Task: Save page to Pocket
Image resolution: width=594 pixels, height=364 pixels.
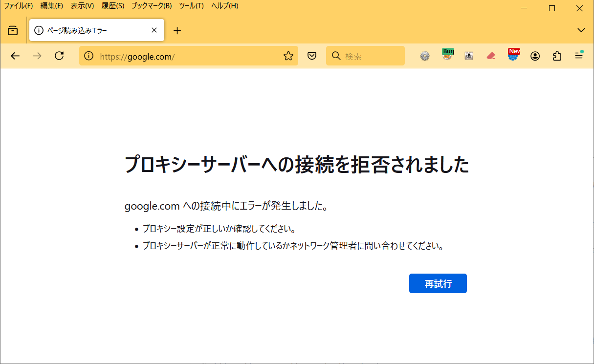Action: click(x=312, y=56)
